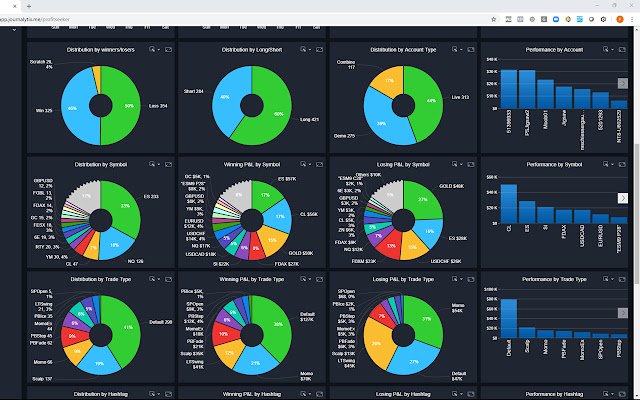
Task: Select the orange Combine pie slice in Account Type
Action: (389, 80)
